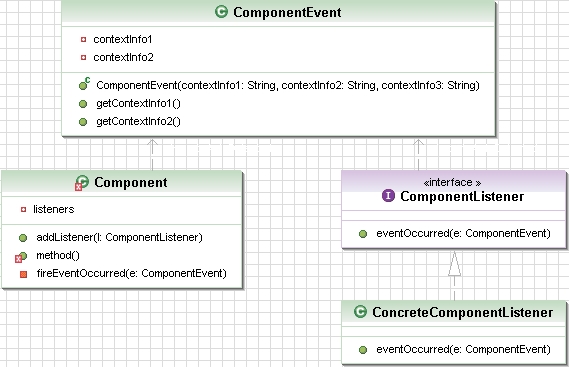Click eventOccurred method in ComponentListener interface

pyautogui.click(x=463, y=233)
